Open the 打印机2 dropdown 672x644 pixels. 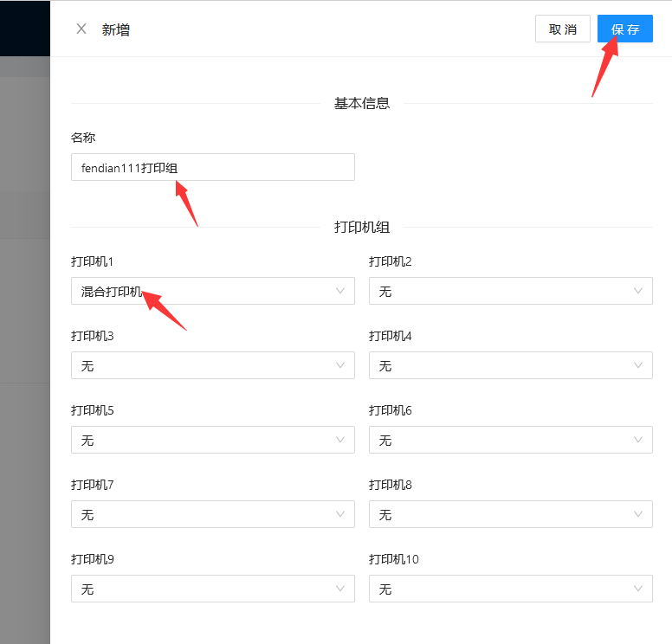[510, 291]
